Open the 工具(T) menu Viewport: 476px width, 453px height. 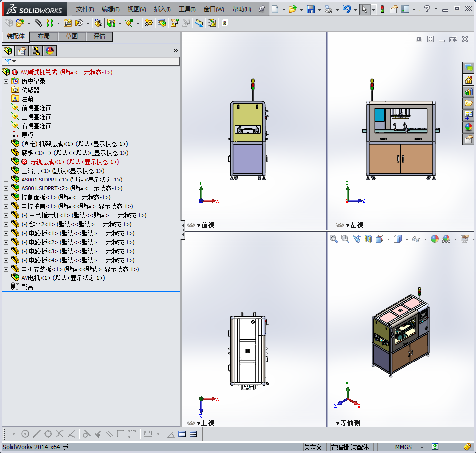187,9
